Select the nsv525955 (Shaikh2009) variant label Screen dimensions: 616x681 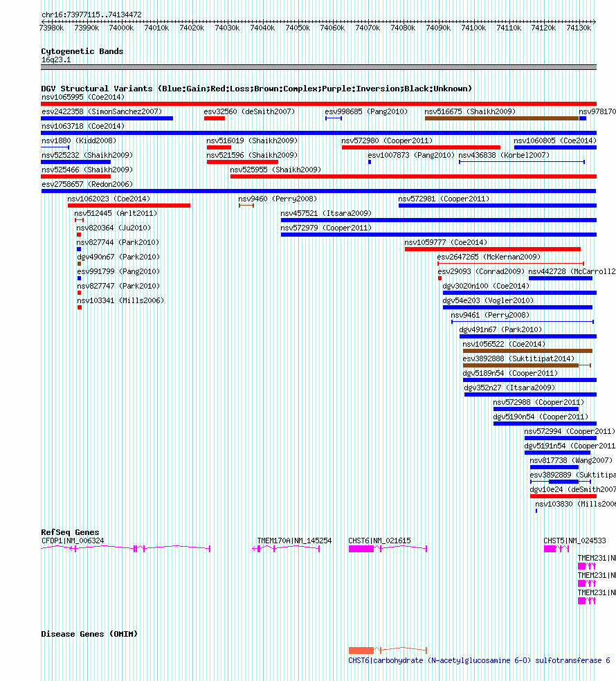275,170
